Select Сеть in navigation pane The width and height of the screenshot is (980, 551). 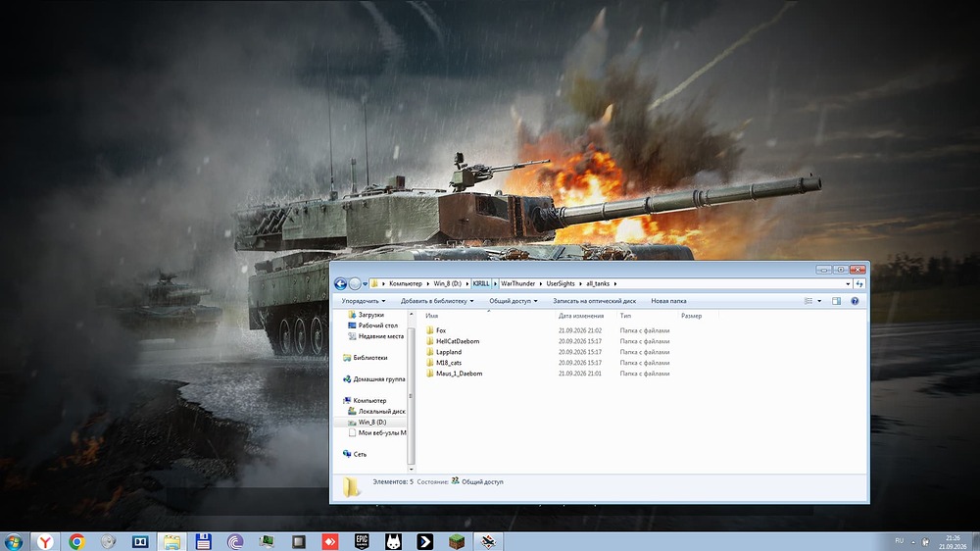click(360, 454)
